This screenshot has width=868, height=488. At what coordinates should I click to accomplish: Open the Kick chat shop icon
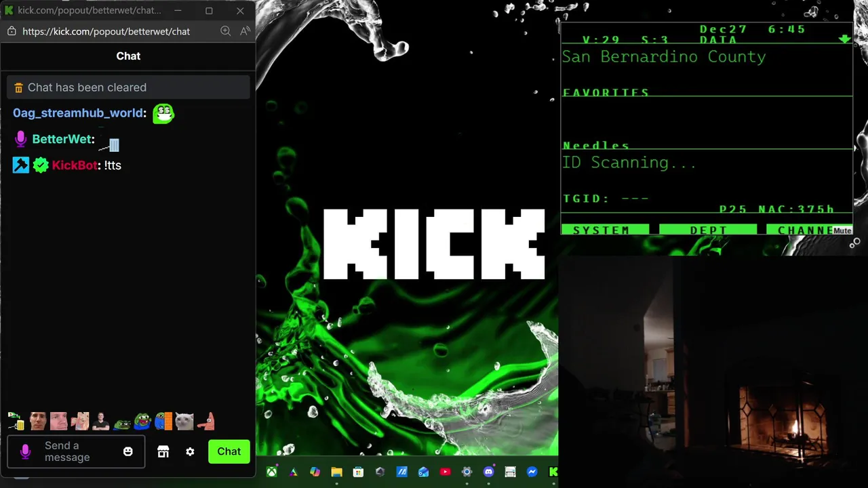pos(163,451)
